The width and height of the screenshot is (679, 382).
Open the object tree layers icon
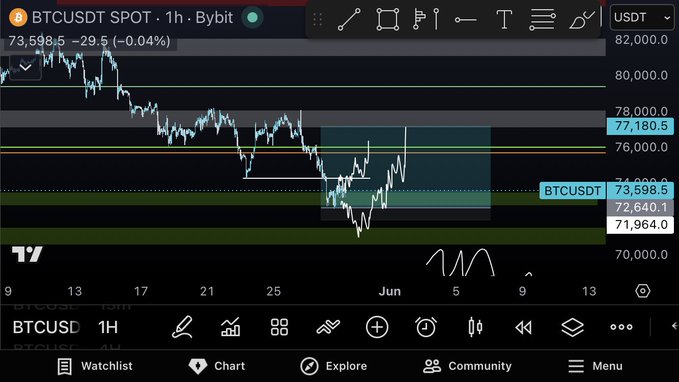coord(572,327)
